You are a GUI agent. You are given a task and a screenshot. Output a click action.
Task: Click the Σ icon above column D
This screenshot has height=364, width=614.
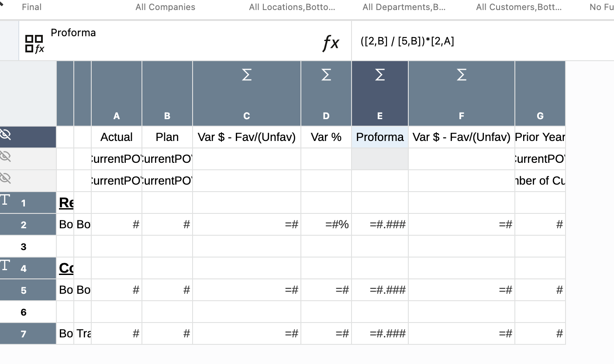[326, 75]
